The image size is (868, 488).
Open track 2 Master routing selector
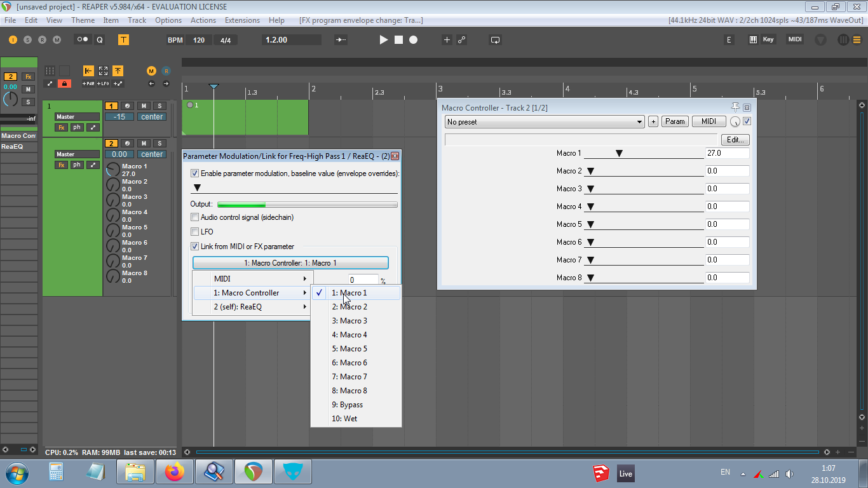point(77,154)
